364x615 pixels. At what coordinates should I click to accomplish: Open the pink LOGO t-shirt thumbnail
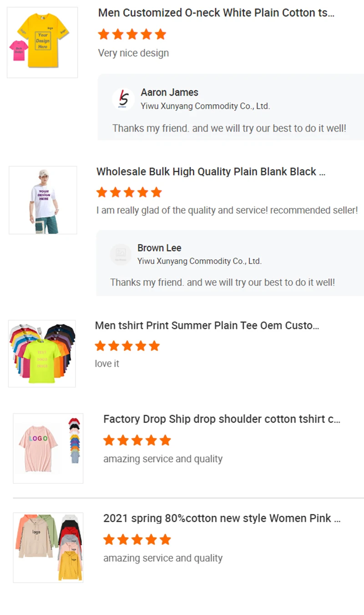click(x=48, y=448)
